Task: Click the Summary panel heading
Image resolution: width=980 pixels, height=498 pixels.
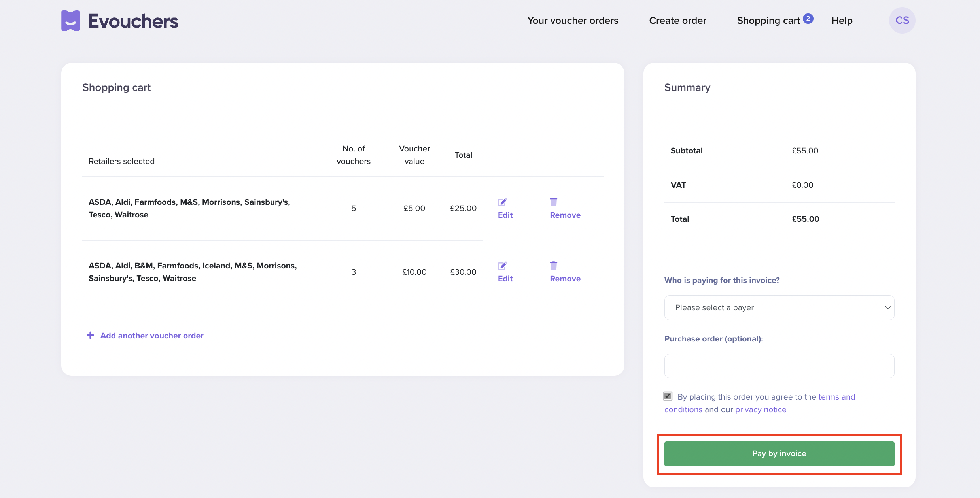Action: click(687, 87)
